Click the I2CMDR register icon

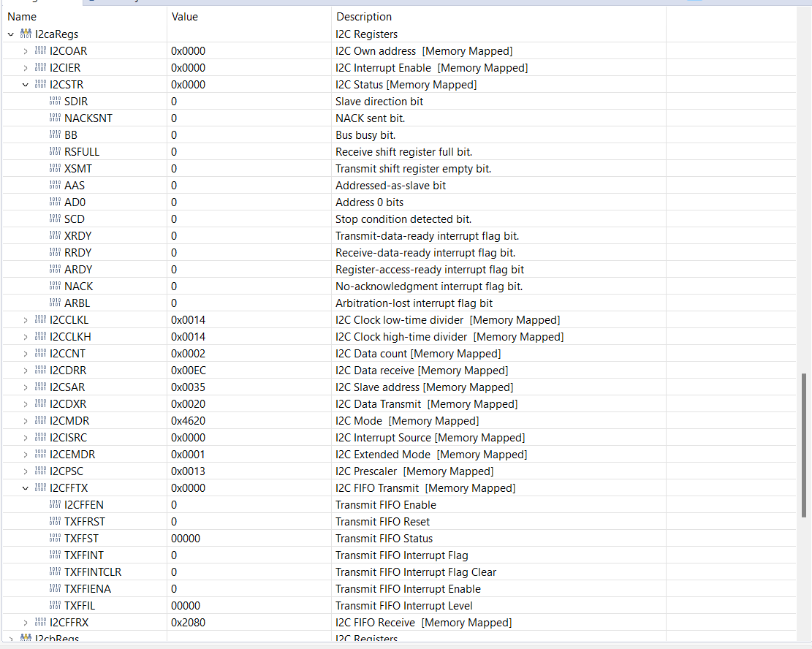(x=40, y=420)
